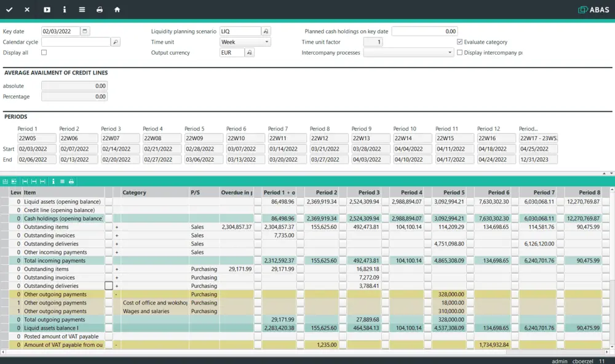615x364 pixels.
Task: Click the Period 7 Start date 03/14/2022
Action: [287, 149]
